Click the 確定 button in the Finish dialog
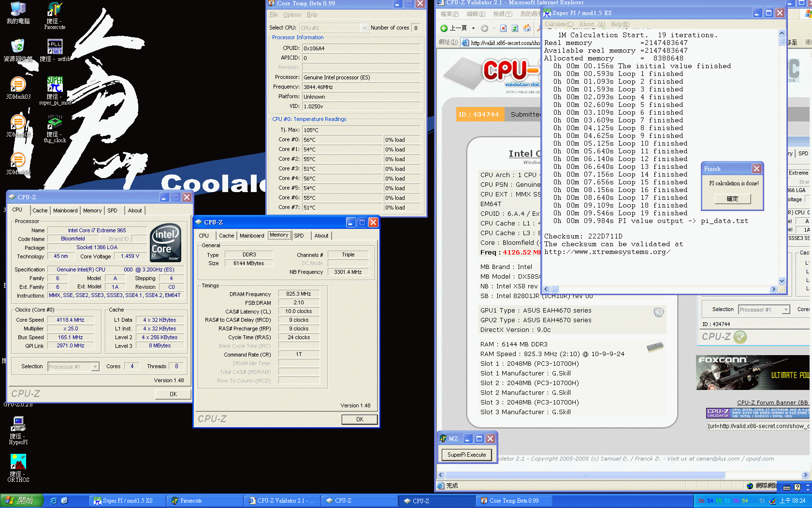Viewport: 812px width, 508px height. pyautogui.click(x=732, y=199)
